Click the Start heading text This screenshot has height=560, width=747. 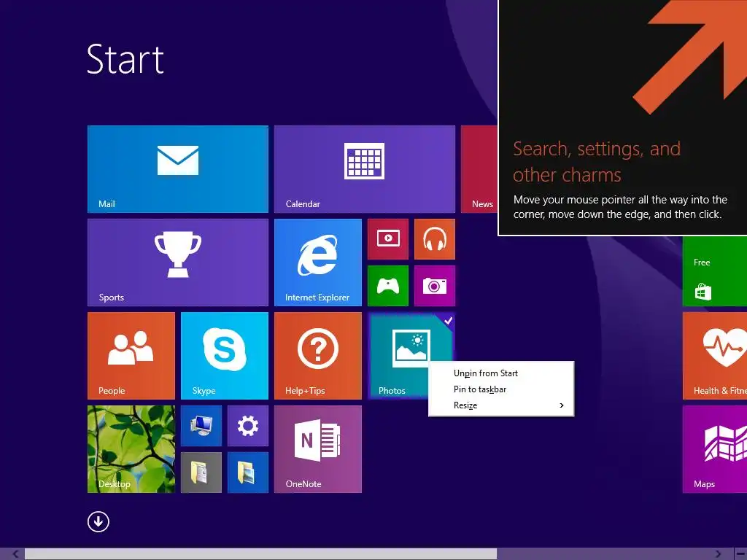(125, 60)
